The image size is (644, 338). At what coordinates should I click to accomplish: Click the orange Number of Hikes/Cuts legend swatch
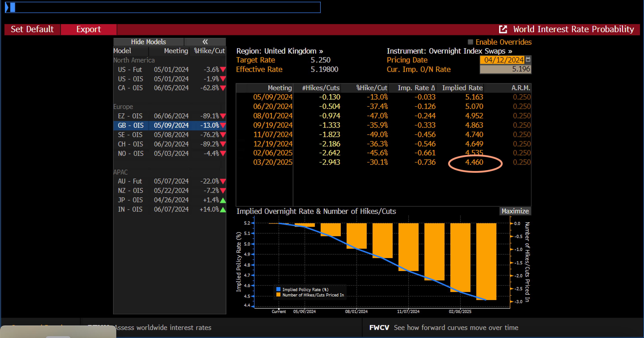[278, 295]
